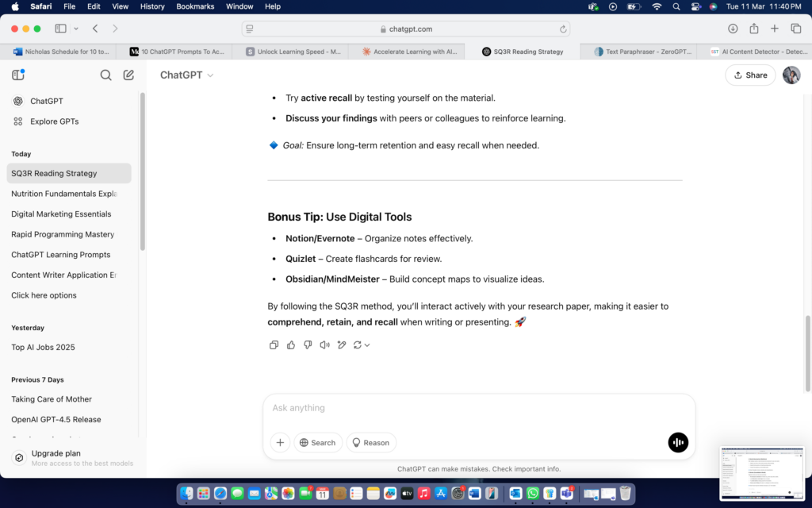Screen dimensions: 812x508
Task: Toggle the Search option in the prompt box
Action: click(317, 443)
